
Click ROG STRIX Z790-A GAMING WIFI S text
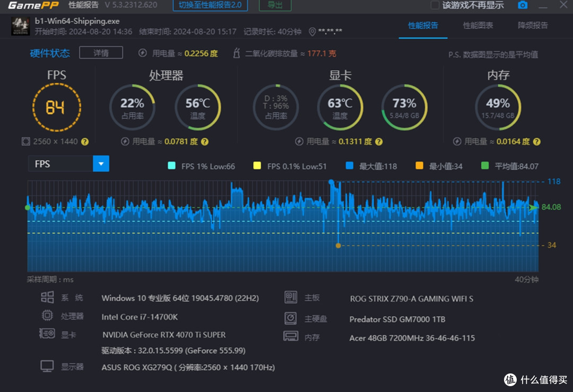(x=412, y=299)
